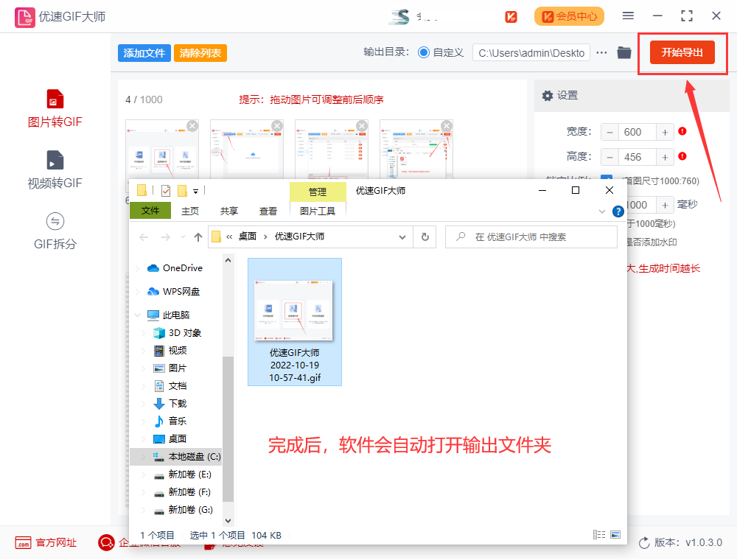This screenshot has height=560, width=737.
Task: Select the third image thumbnail in list
Action: click(332, 150)
